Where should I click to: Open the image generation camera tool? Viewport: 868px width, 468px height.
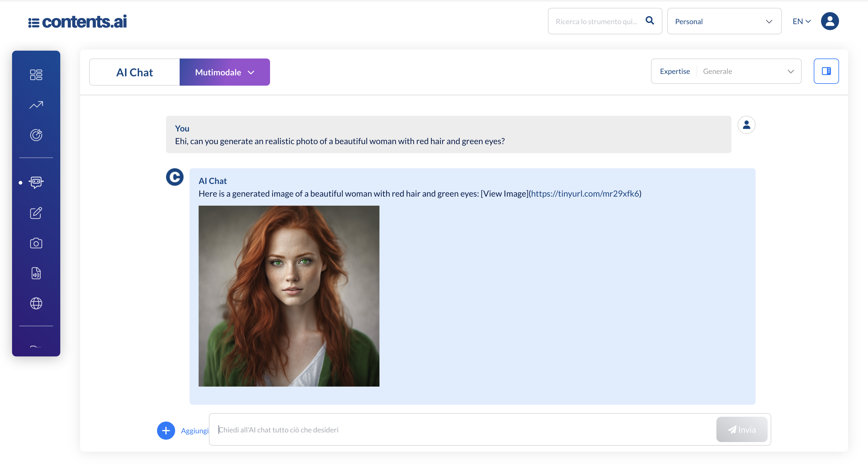point(36,243)
